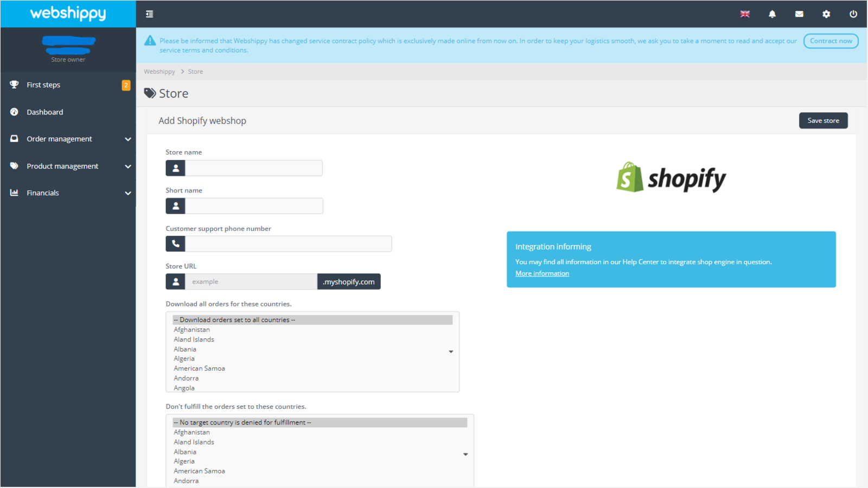The width and height of the screenshot is (868, 488).
Task: Expand the Product management menu chevron
Action: pyautogui.click(x=128, y=166)
